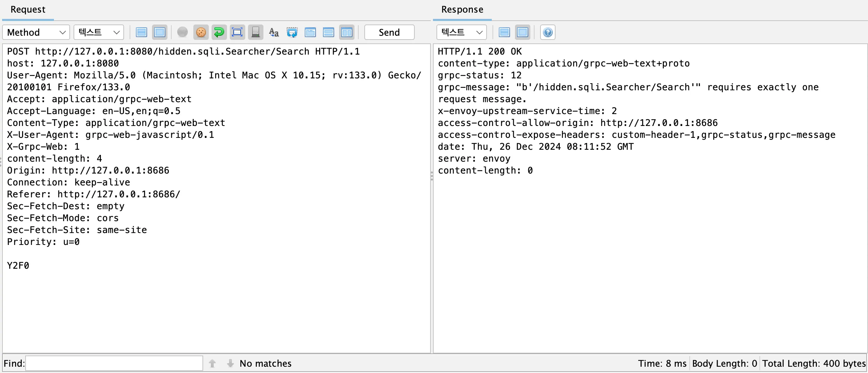Click the find next down arrow

pyautogui.click(x=230, y=363)
